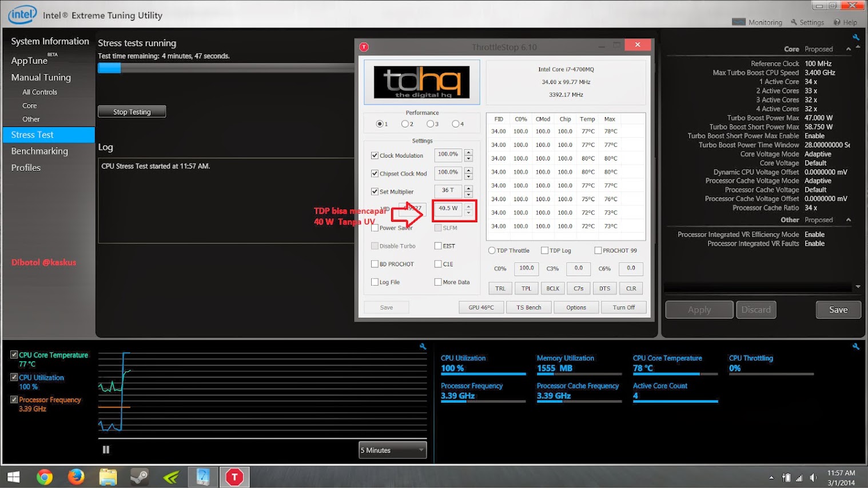Viewport: 868px width, 488px height.
Task: Collapse the Other Proposed section
Action: point(849,220)
